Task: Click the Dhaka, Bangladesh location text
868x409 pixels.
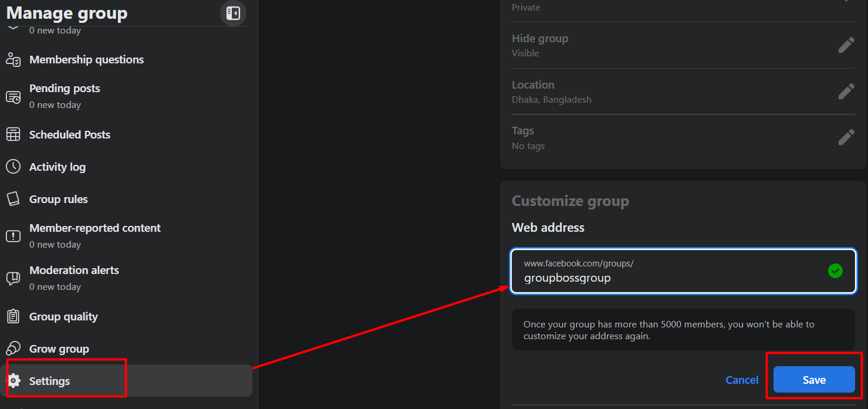Action: point(552,99)
